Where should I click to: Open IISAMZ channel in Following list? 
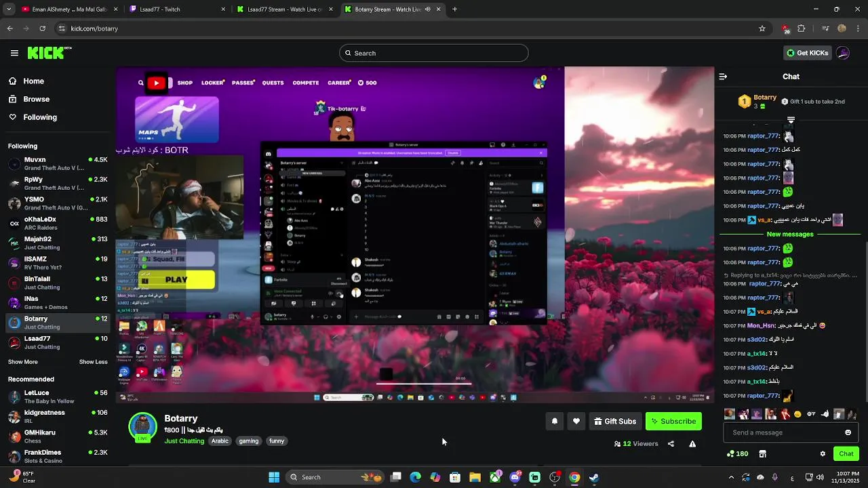pos(58,262)
